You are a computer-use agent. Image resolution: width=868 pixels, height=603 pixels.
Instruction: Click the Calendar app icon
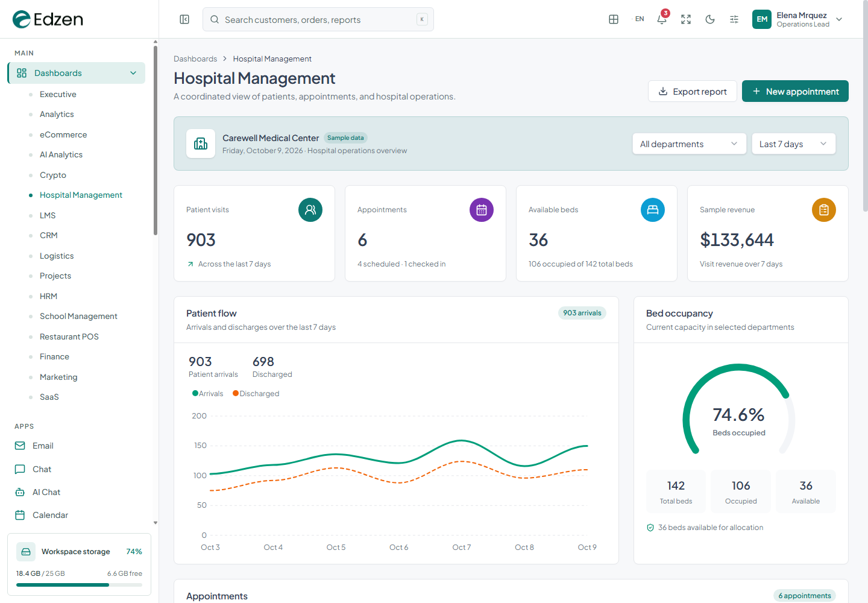point(20,515)
